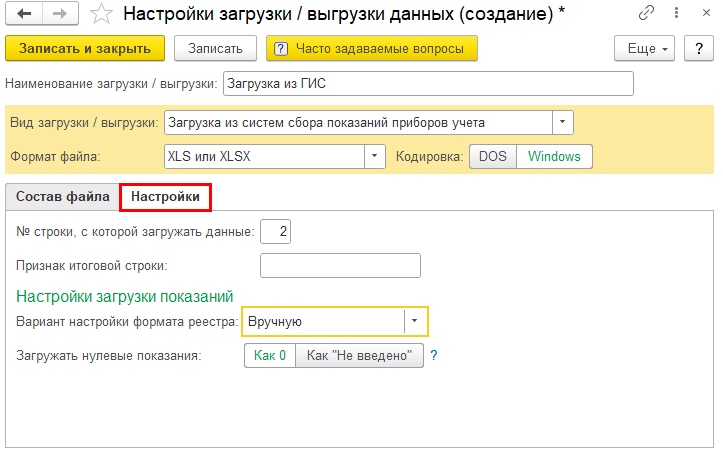
Task: Go back with the left arrow button
Action: [x=24, y=13]
